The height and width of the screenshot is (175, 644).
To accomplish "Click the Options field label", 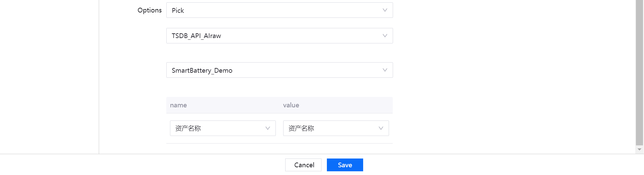I will 149,10.
